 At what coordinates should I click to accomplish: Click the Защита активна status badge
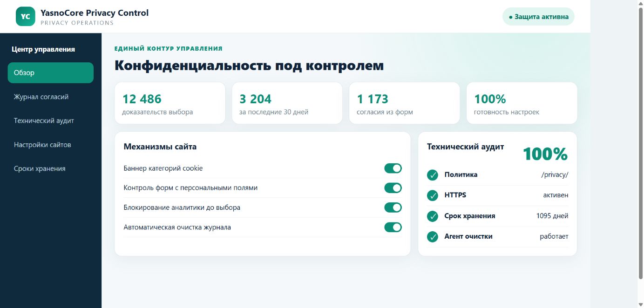point(538,17)
